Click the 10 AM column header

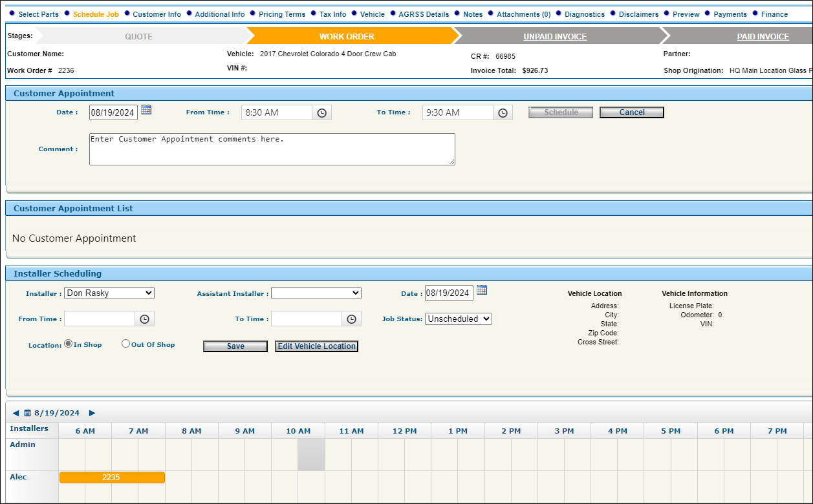(298, 431)
